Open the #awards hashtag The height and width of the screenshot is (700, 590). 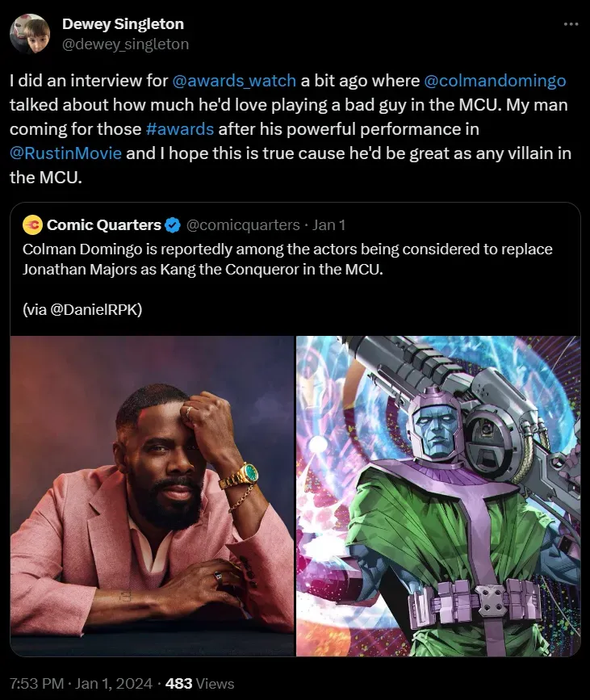coord(180,129)
